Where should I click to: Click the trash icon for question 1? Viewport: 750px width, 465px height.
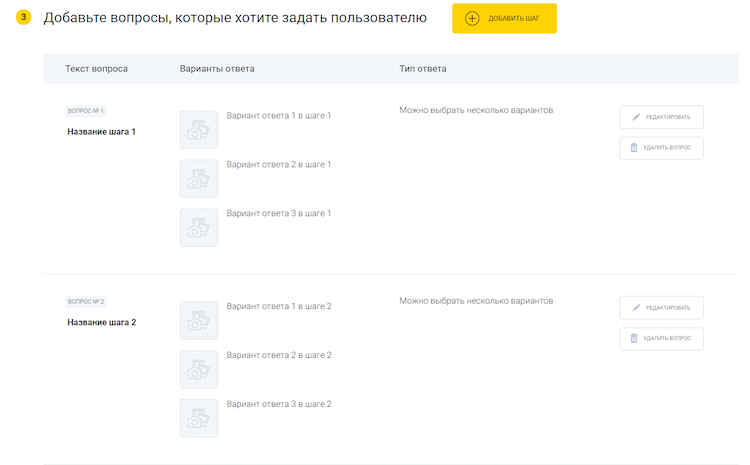click(x=634, y=148)
